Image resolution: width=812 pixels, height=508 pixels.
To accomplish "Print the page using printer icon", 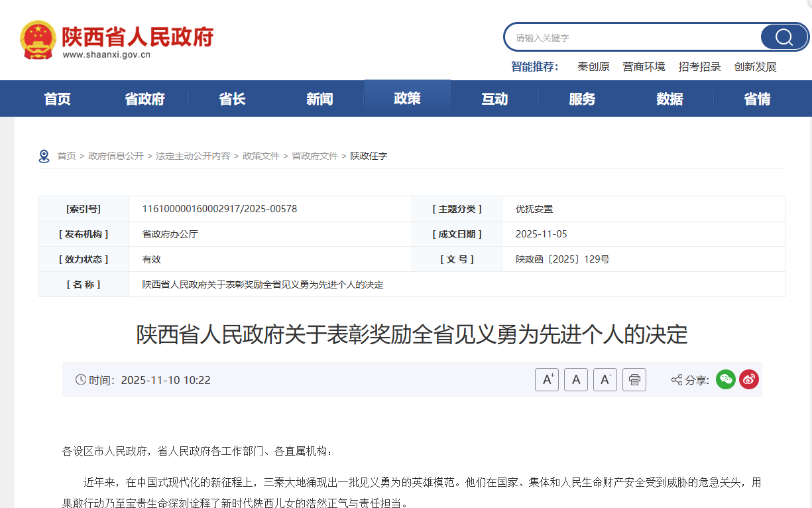I will click(x=634, y=380).
